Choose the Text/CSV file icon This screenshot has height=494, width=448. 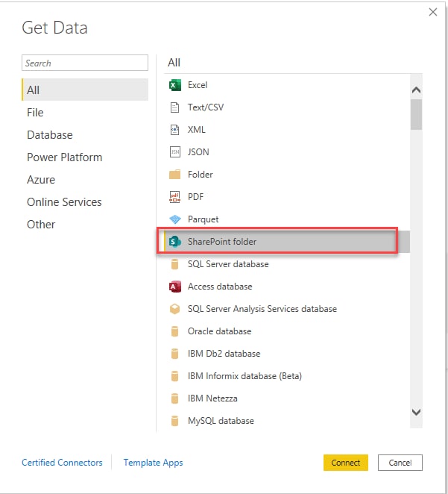click(x=174, y=107)
